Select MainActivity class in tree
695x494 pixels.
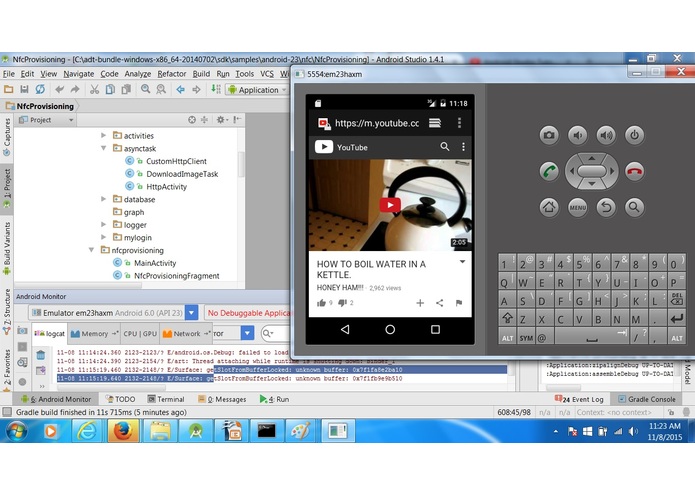(x=155, y=263)
